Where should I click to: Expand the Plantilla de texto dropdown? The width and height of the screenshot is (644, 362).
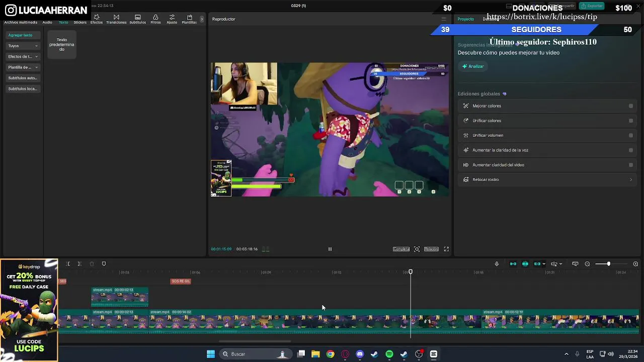click(23, 67)
